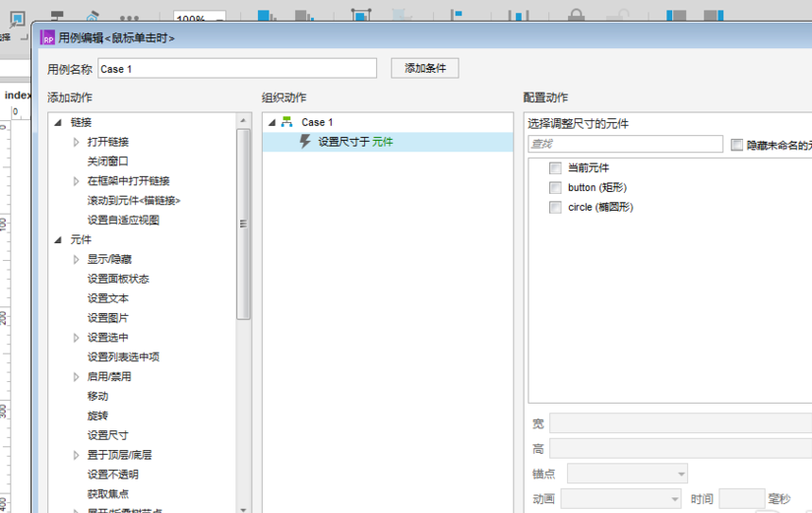The height and width of the screenshot is (513, 812).
Task: Open the more tools ellipsis in main toolbar
Action: click(129, 18)
